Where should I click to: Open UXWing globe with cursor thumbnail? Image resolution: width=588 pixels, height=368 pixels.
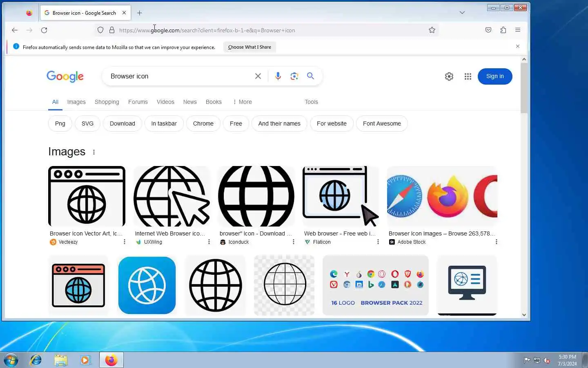click(x=171, y=196)
